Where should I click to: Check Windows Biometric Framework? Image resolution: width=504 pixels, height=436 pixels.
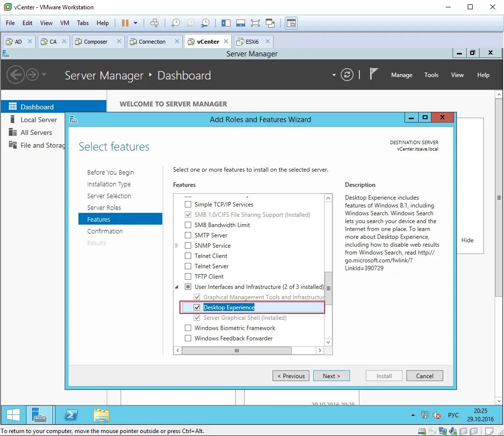click(x=188, y=328)
